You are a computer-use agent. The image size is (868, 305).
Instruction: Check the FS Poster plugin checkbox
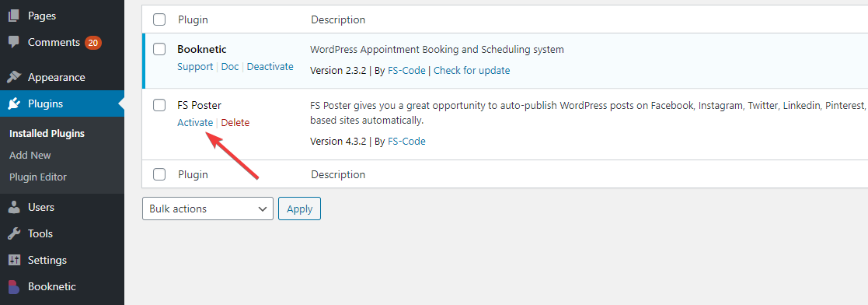(159, 105)
